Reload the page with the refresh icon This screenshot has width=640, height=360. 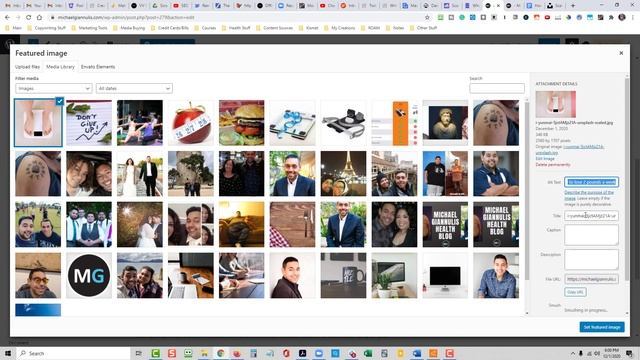28,18
